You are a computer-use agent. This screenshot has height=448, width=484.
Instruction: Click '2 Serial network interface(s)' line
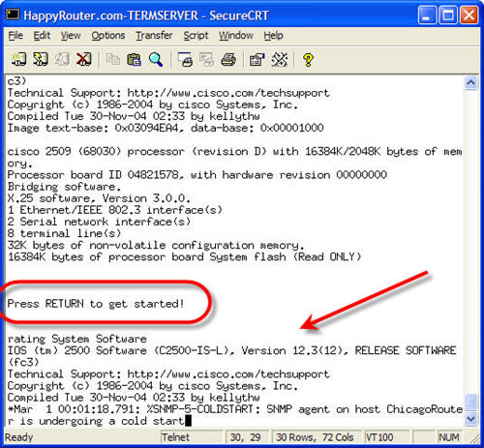pos(99,222)
